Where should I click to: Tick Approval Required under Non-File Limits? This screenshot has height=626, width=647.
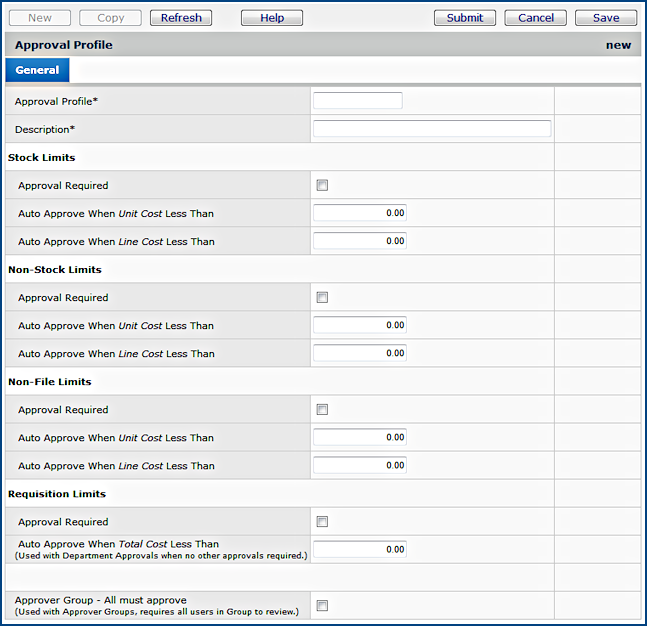click(322, 409)
